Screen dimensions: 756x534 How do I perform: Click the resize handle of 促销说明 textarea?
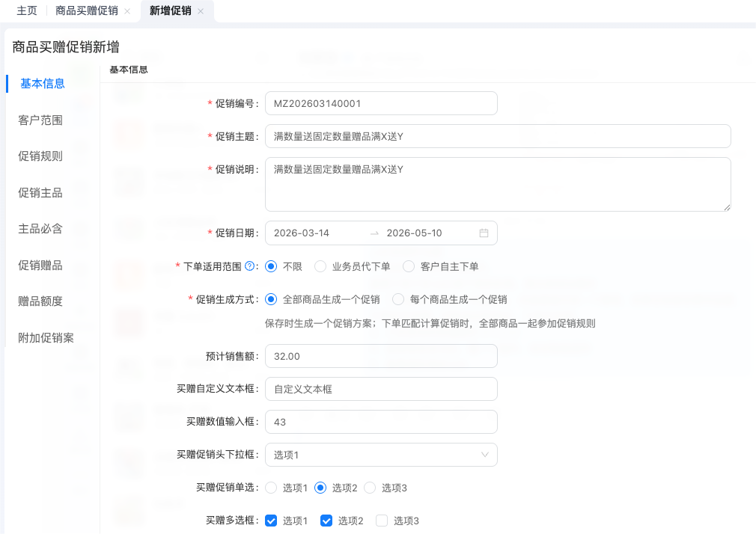point(727,207)
